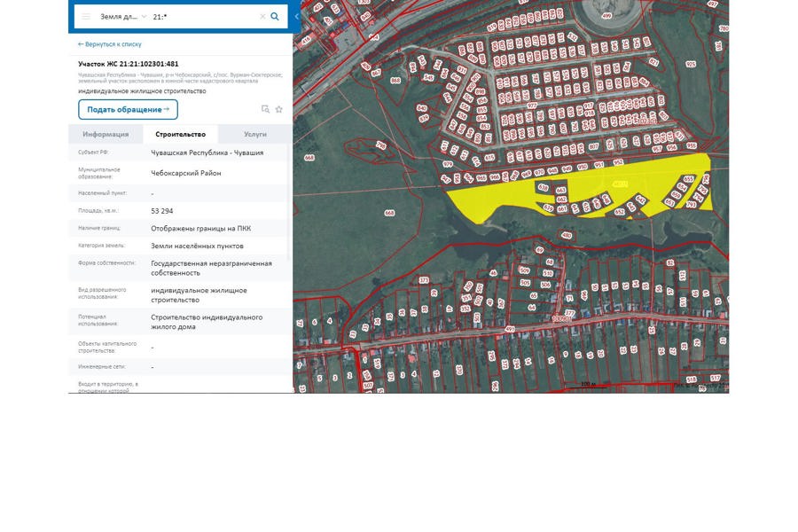Select the 'Строительство' tab

pos(181,135)
